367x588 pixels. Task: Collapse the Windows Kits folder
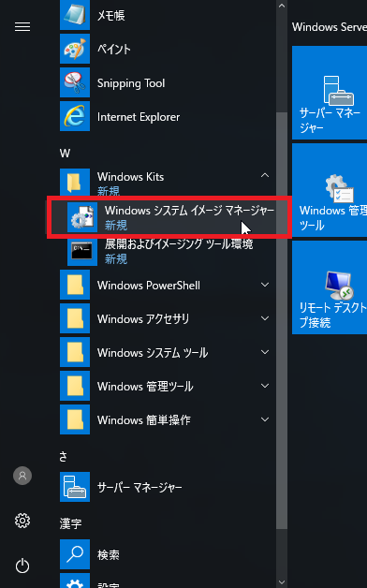coord(265,175)
